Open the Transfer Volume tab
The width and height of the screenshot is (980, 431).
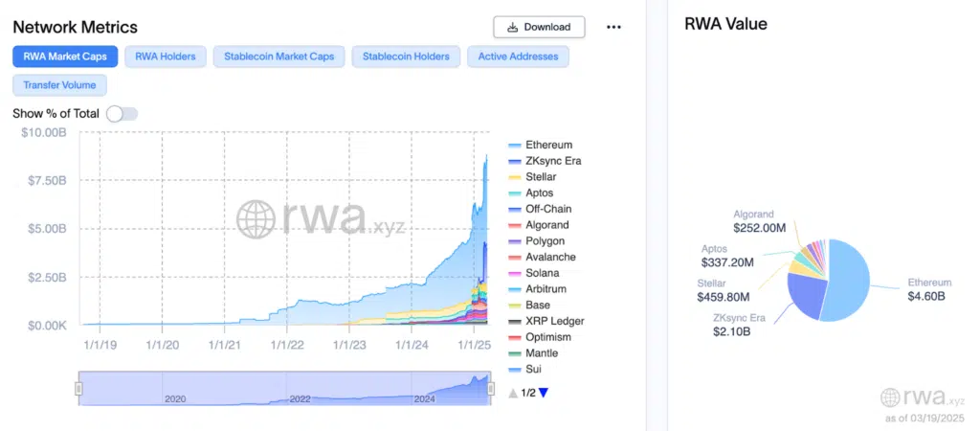(x=59, y=85)
